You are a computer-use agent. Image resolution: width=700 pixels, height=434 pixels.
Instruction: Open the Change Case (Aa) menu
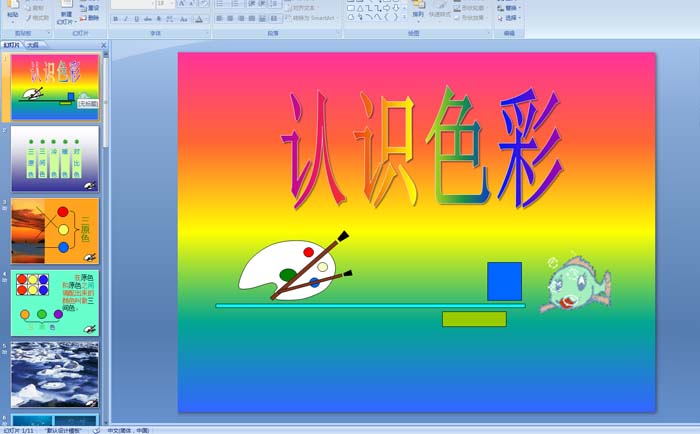pyautogui.click(x=183, y=19)
